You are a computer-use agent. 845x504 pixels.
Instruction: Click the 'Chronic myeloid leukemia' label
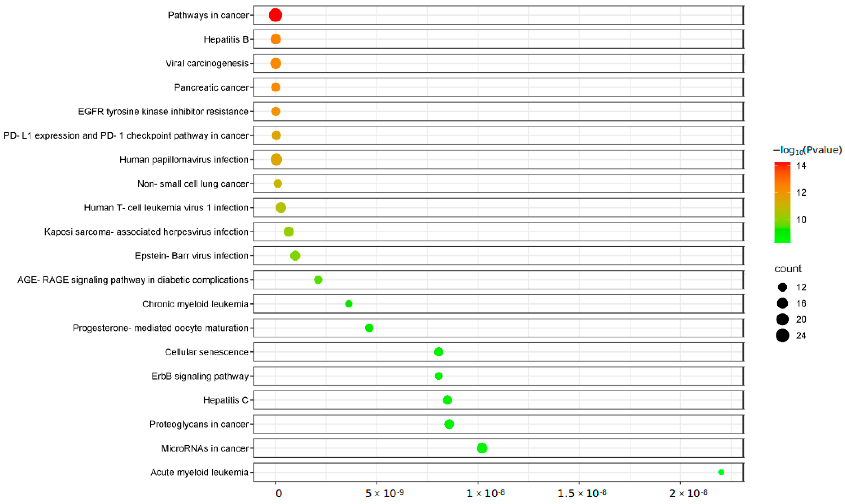tap(195, 304)
